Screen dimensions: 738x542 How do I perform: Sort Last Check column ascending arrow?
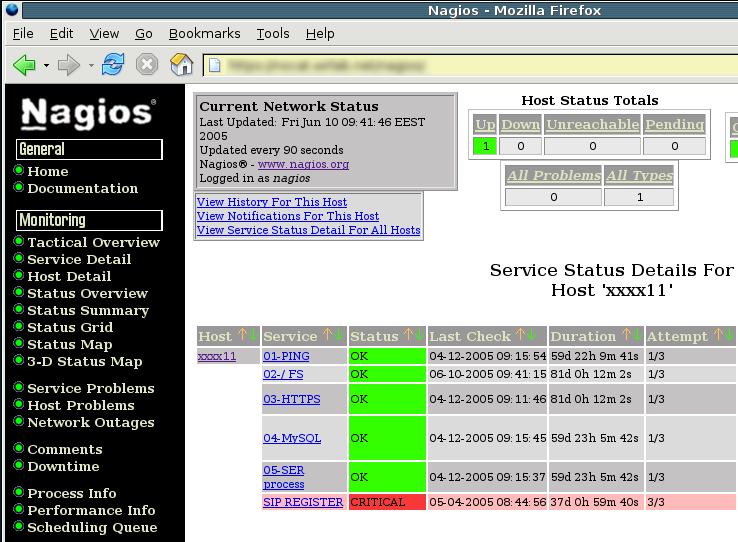pos(521,335)
